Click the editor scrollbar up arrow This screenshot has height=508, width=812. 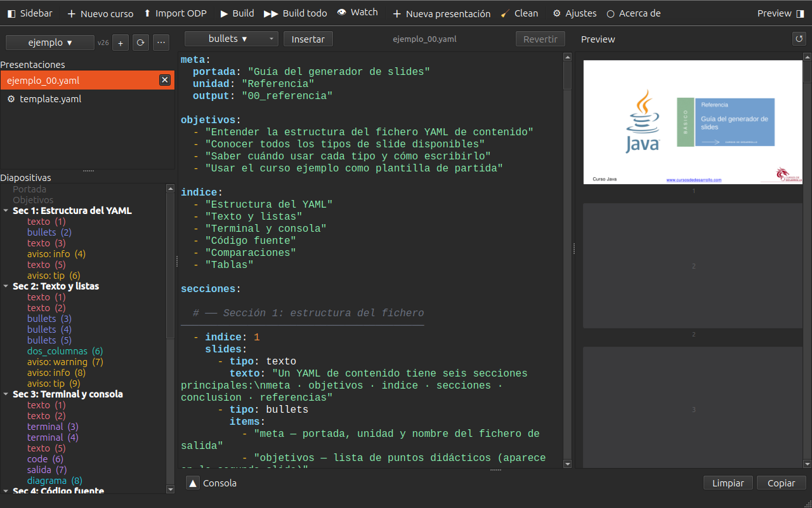(568, 57)
